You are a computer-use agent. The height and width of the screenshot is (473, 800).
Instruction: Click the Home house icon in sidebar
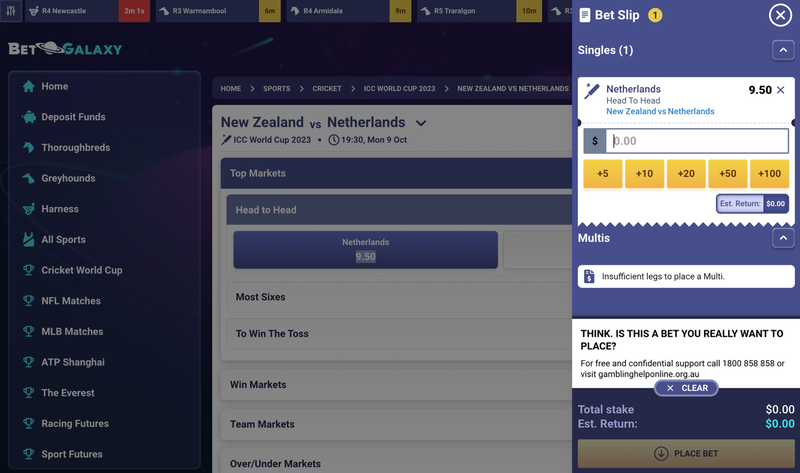pyautogui.click(x=28, y=87)
